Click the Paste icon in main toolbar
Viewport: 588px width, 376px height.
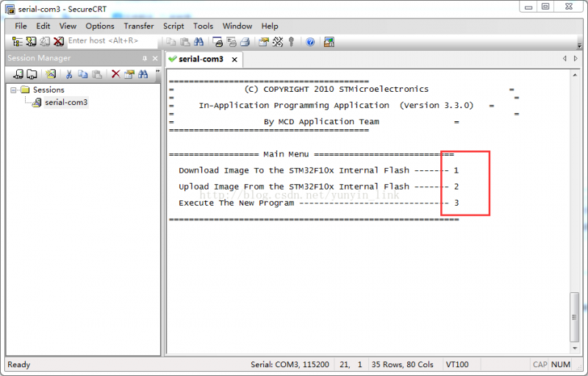(x=185, y=42)
